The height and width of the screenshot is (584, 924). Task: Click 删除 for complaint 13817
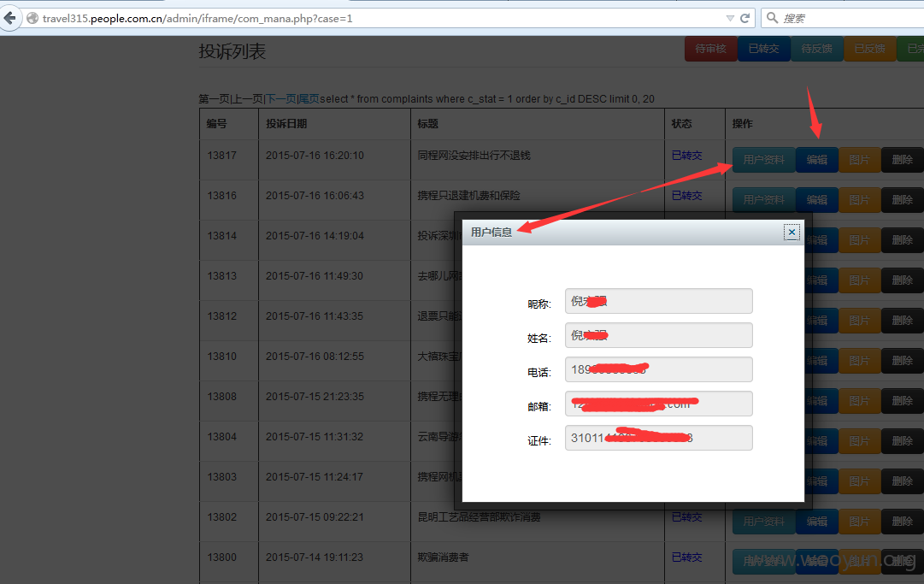902,160
